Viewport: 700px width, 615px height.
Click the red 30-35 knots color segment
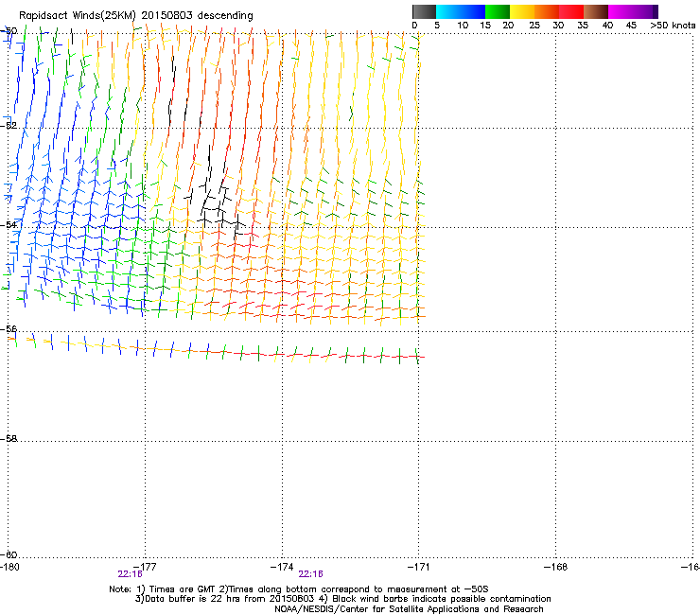point(571,11)
